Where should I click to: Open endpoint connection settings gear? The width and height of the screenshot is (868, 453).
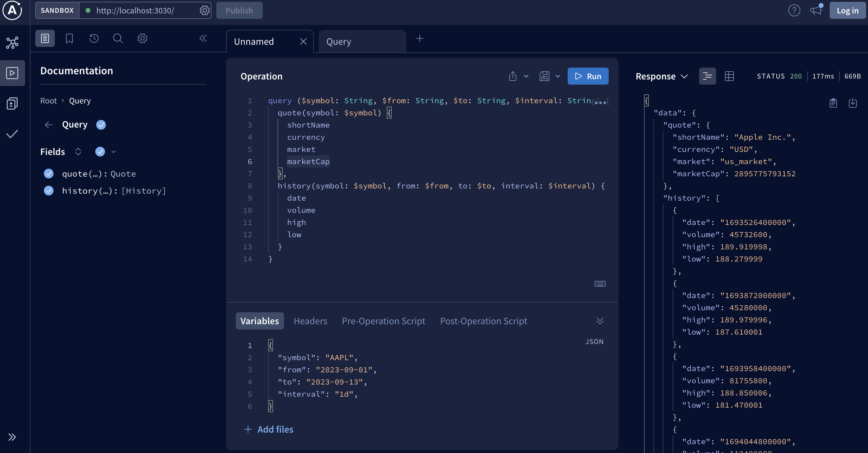[204, 10]
